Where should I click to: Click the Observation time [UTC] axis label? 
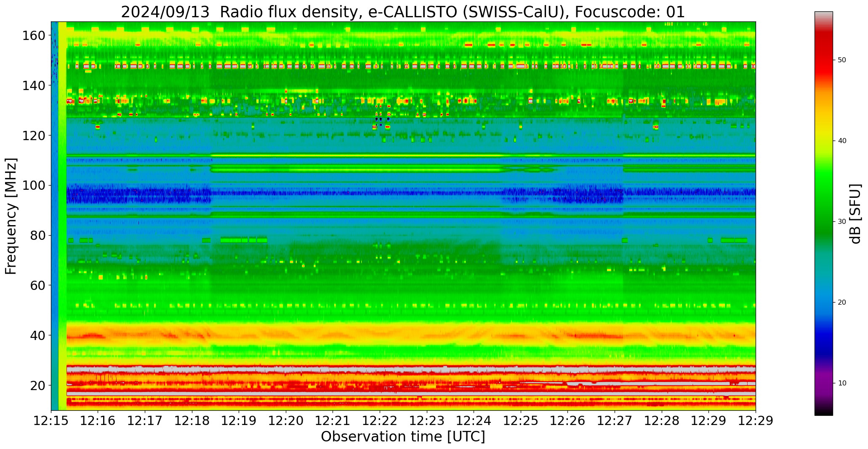403,437
